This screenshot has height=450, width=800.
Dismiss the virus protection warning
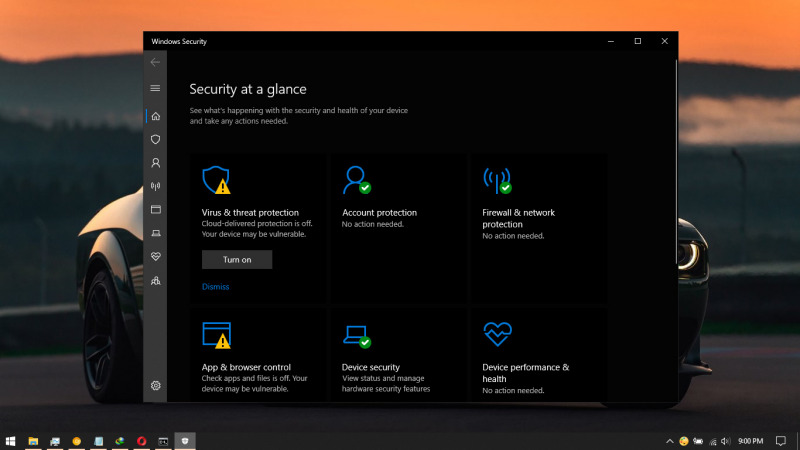pos(215,287)
